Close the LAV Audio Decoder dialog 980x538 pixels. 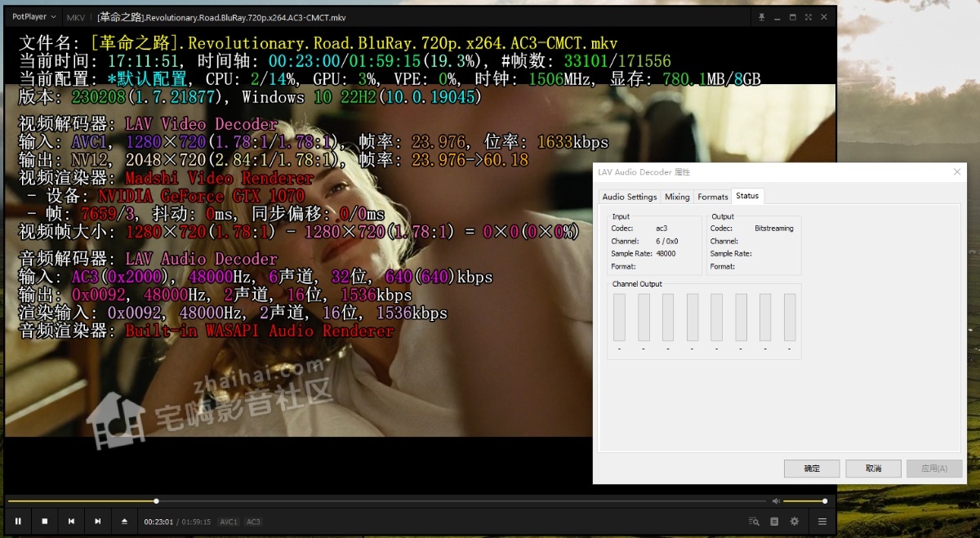957,172
